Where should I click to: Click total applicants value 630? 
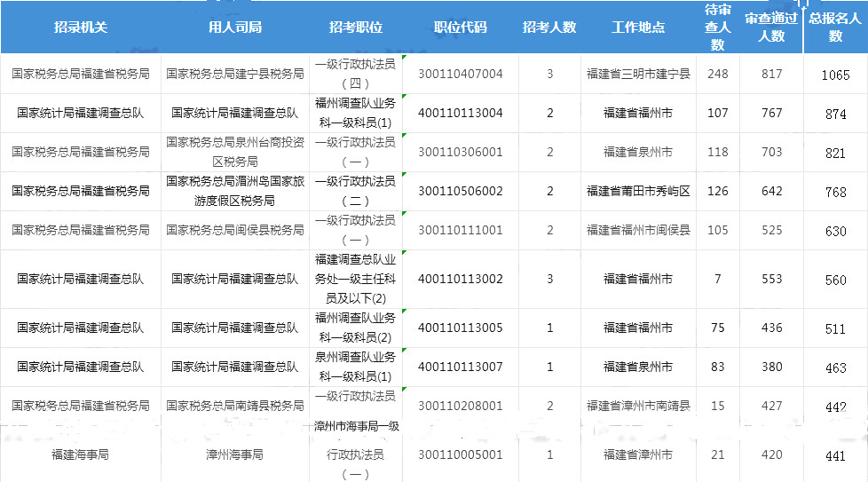coord(835,232)
